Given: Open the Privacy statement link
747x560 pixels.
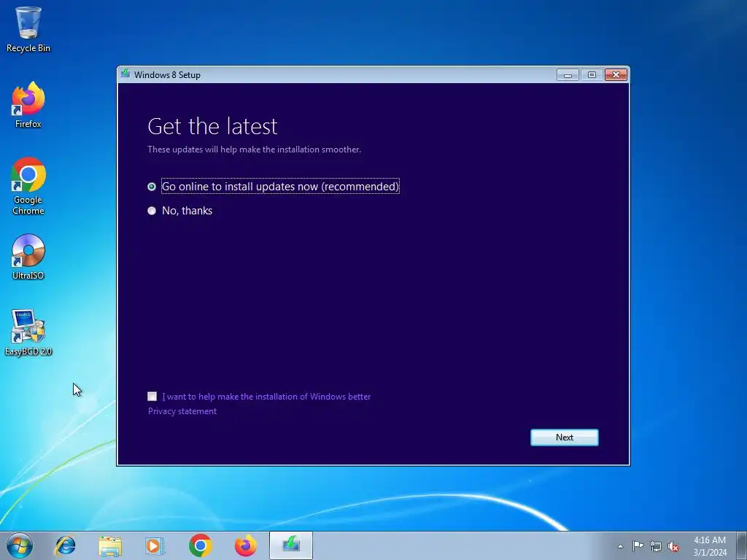Looking at the screenshot, I should click(182, 411).
